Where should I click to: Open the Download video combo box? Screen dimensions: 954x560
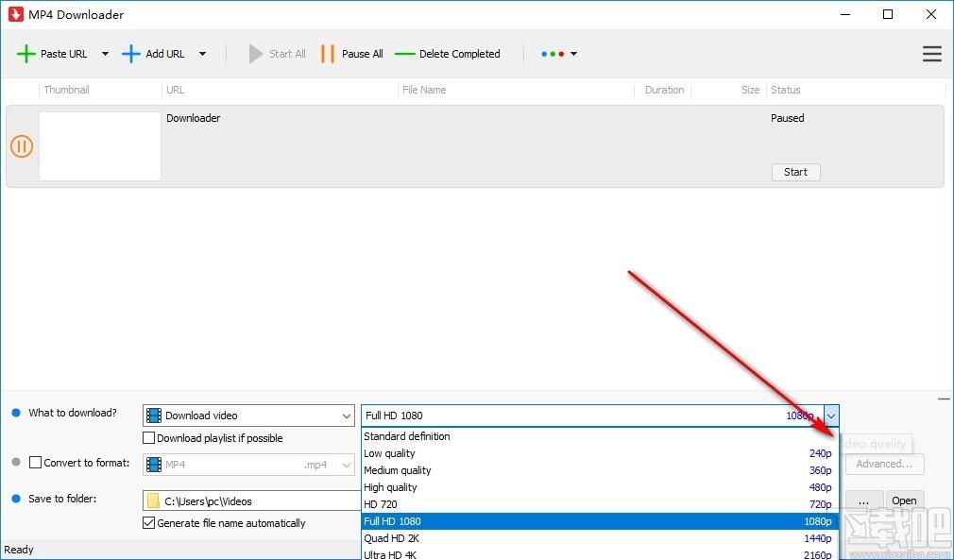pyautogui.click(x=248, y=416)
